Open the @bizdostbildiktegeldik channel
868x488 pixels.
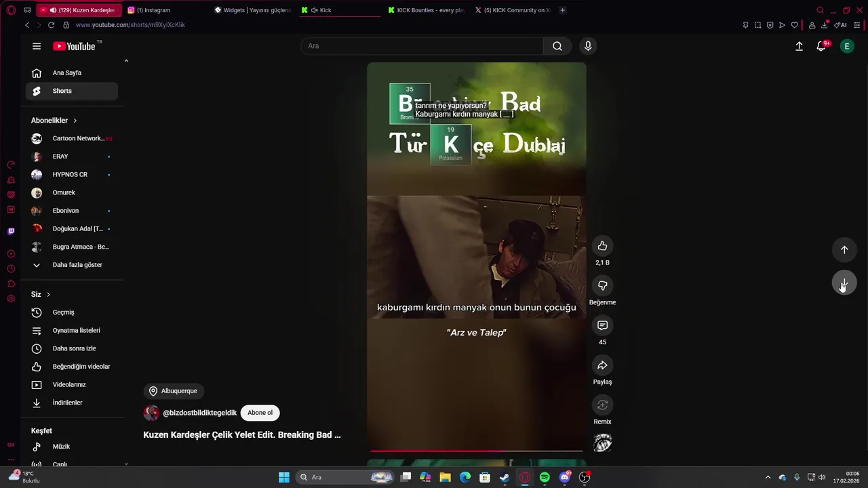pos(199,413)
